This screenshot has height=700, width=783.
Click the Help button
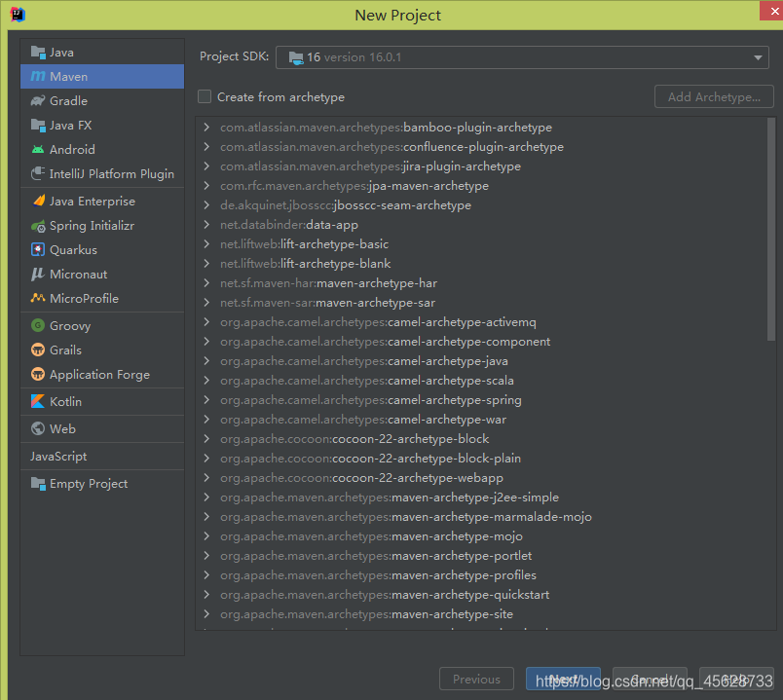(736, 679)
